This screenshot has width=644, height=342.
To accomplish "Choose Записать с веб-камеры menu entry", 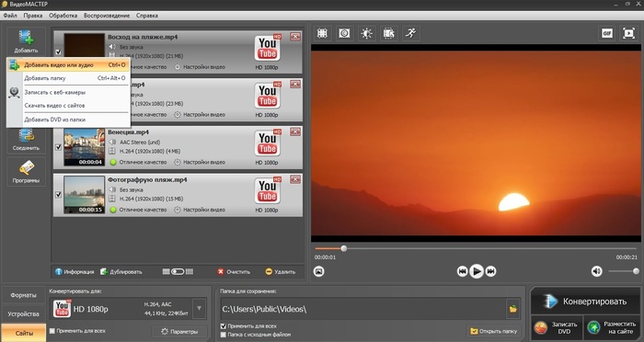I will 68,92.
